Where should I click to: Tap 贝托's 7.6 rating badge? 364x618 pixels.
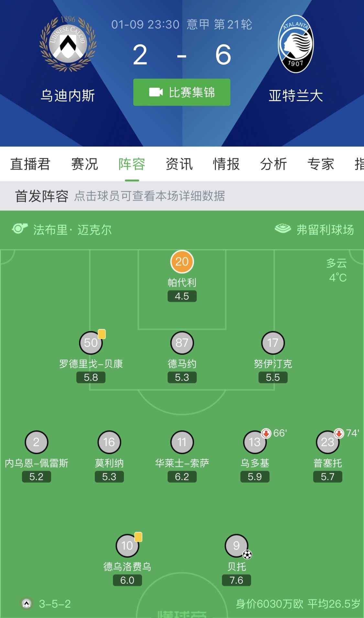[237, 580]
